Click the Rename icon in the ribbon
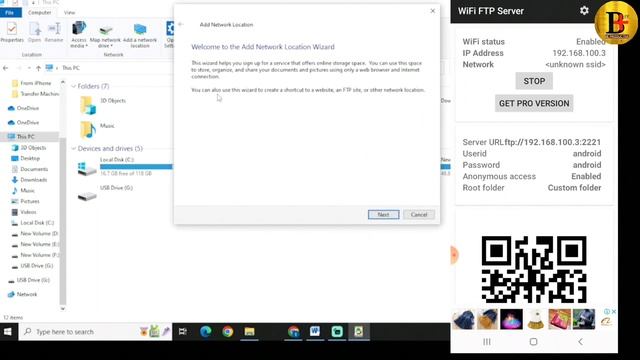Image resolution: width=640 pixels, height=360 pixels. (54, 32)
